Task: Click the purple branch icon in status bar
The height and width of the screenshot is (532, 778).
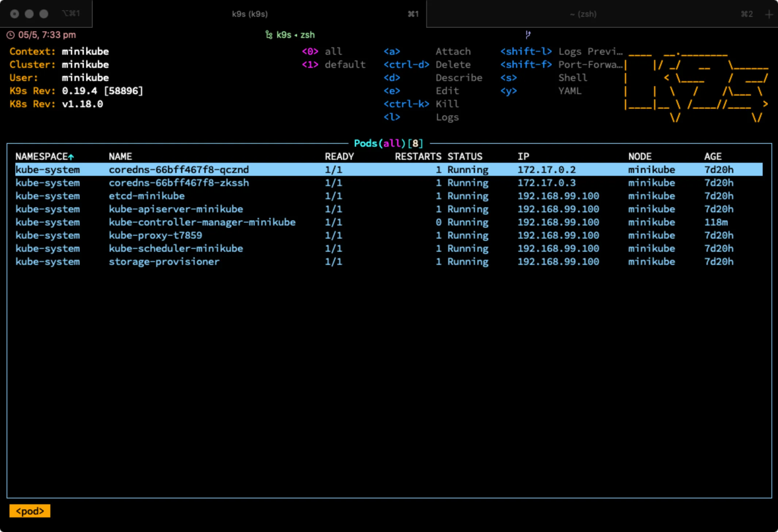Action: tap(528, 35)
